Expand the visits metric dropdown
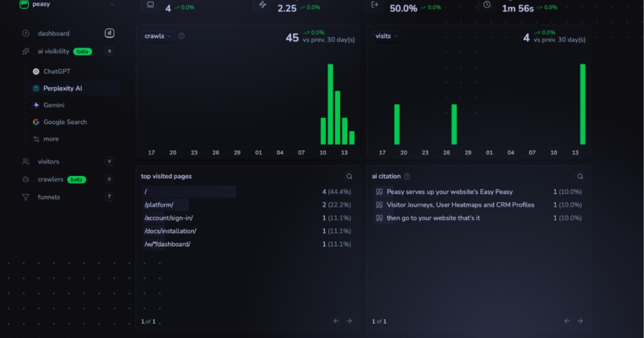This screenshot has width=644, height=338. [x=387, y=36]
